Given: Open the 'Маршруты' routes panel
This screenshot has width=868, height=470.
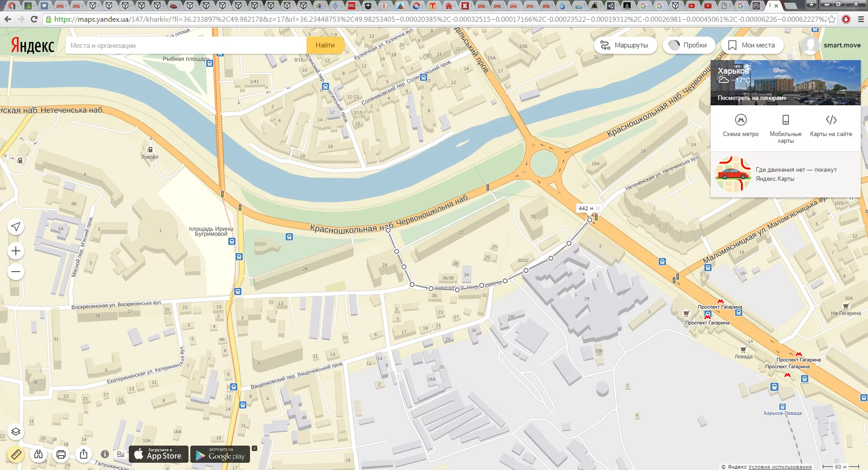Looking at the screenshot, I should click(625, 45).
